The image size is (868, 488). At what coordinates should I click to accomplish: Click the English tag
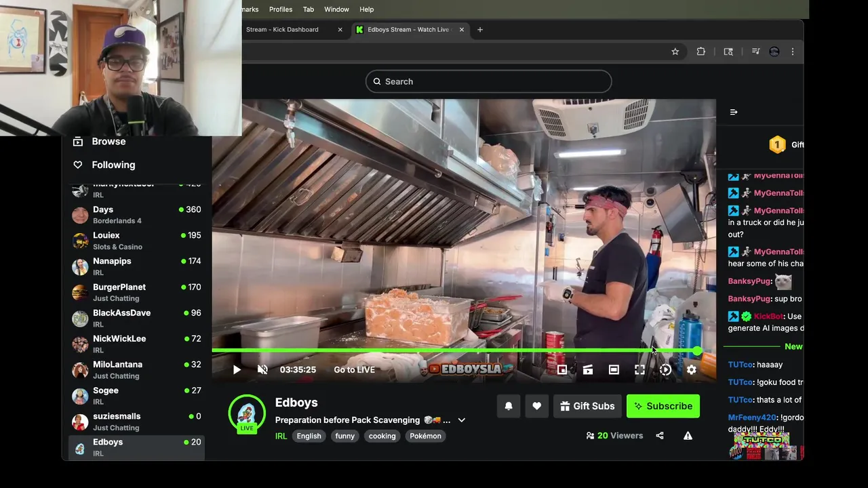pos(309,436)
